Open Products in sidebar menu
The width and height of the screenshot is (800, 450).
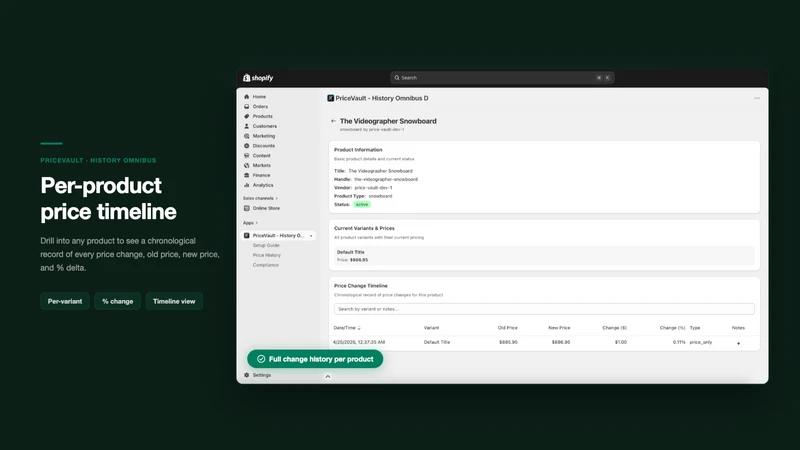pyautogui.click(x=263, y=116)
